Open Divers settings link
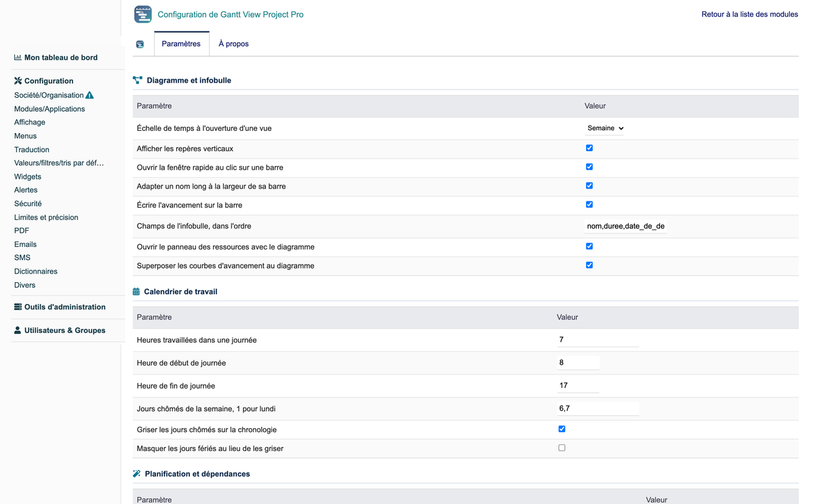This screenshot has width=814, height=504. [x=24, y=285]
